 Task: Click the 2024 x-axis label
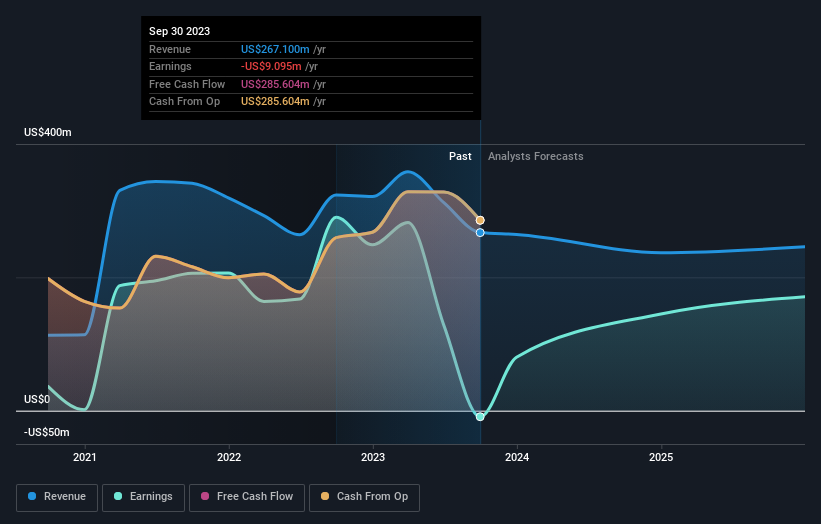pos(517,457)
